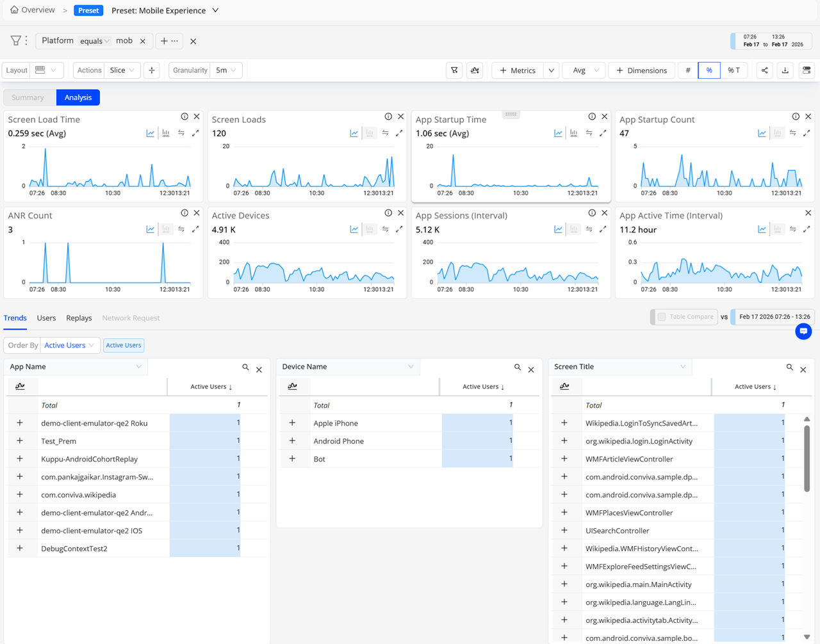Image resolution: width=820 pixels, height=644 pixels.
Task: Open the blue chat bubble icon
Action: click(803, 331)
